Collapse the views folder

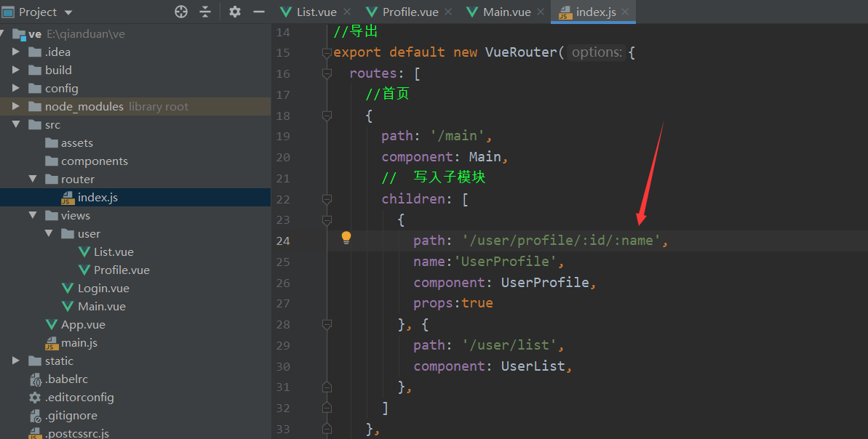click(x=33, y=216)
